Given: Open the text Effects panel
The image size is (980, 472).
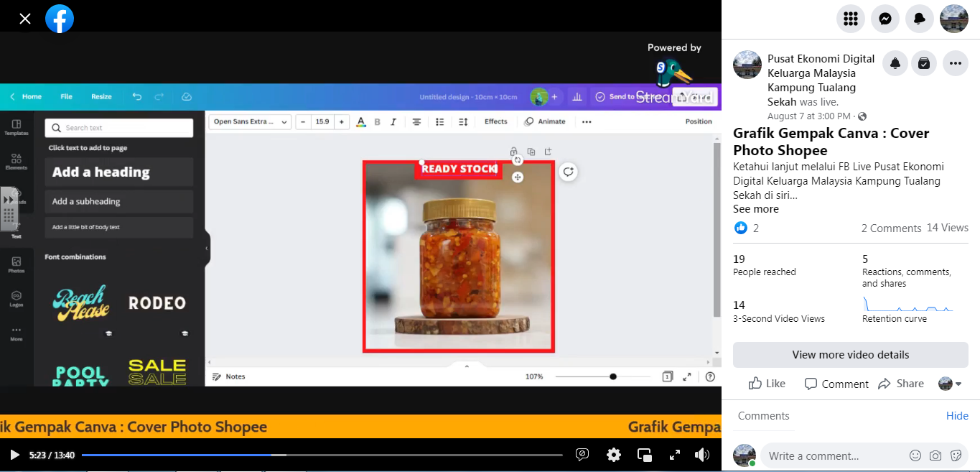Looking at the screenshot, I should click(495, 121).
